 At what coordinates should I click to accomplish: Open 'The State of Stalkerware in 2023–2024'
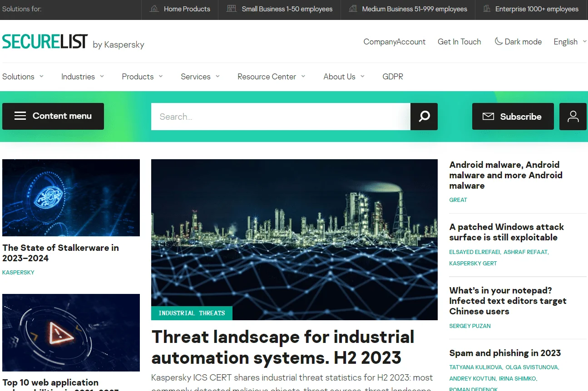tap(60, 253)
